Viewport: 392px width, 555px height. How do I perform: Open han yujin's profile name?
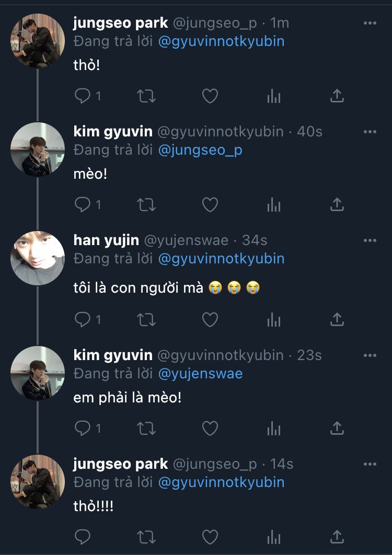(x=106, y=240)
